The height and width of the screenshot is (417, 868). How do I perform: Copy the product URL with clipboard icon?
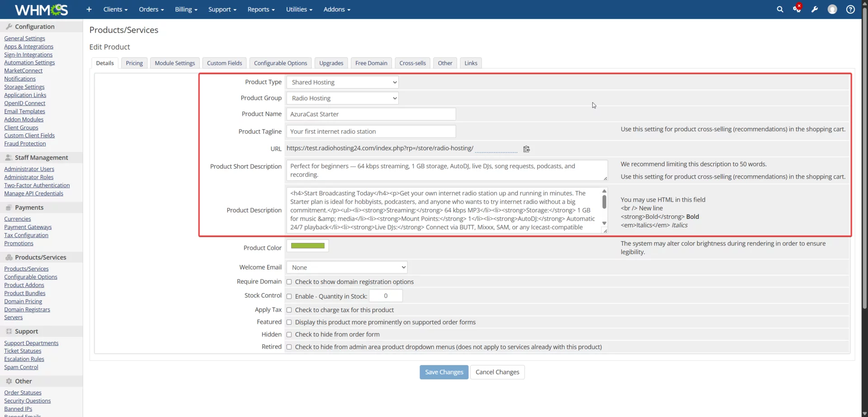[527, 149]
